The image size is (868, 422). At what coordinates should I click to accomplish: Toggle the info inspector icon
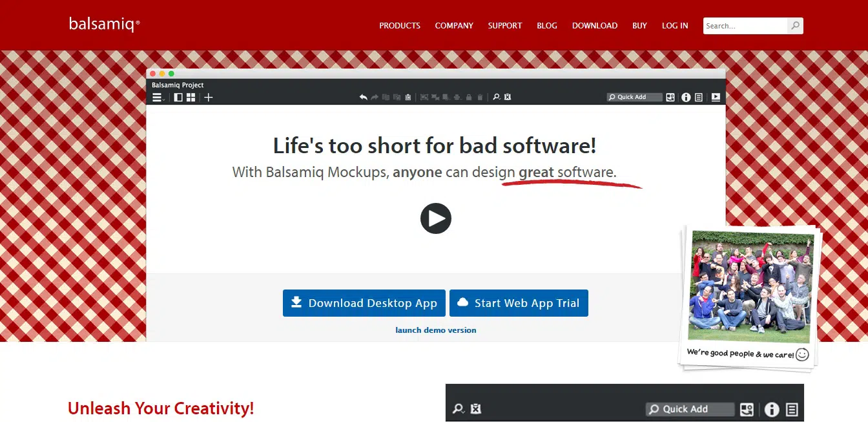click(x=686, y=98)
